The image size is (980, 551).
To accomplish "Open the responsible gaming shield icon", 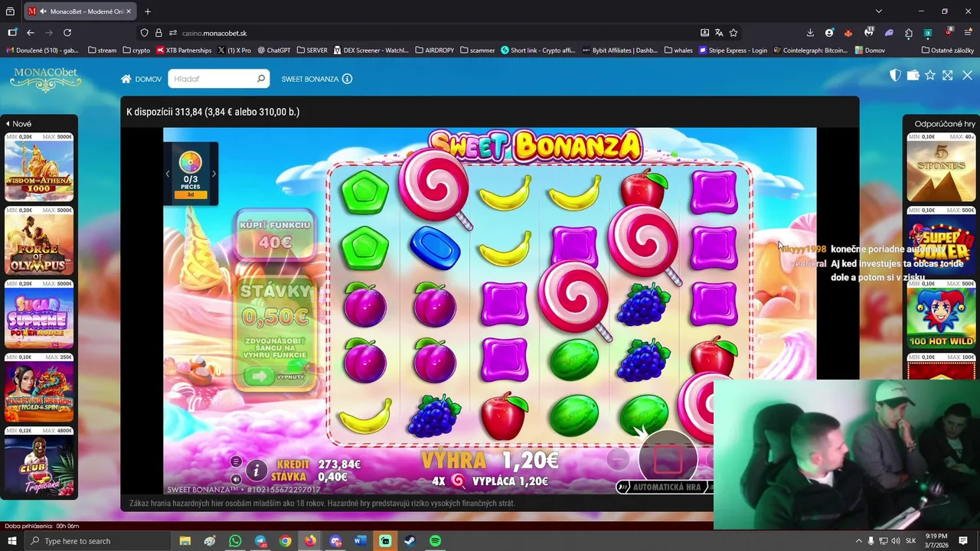I will pos(895,75).
